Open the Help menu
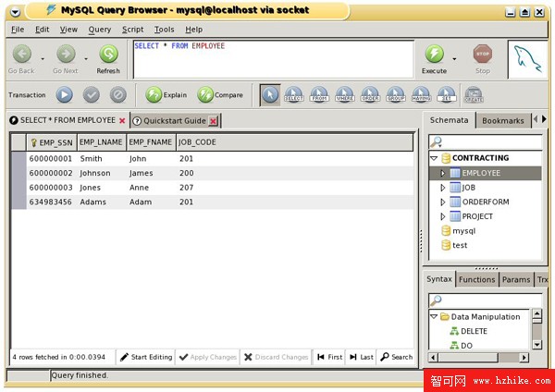The height and width of the screenshot is (392, 555). click(193, 30)
